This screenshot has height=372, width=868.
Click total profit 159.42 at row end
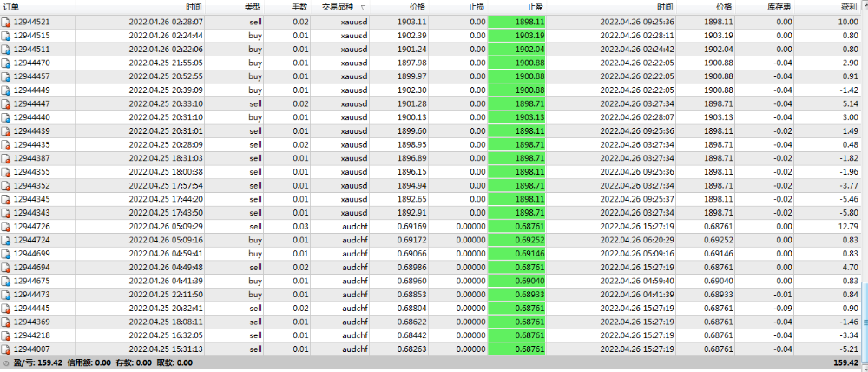845,363
